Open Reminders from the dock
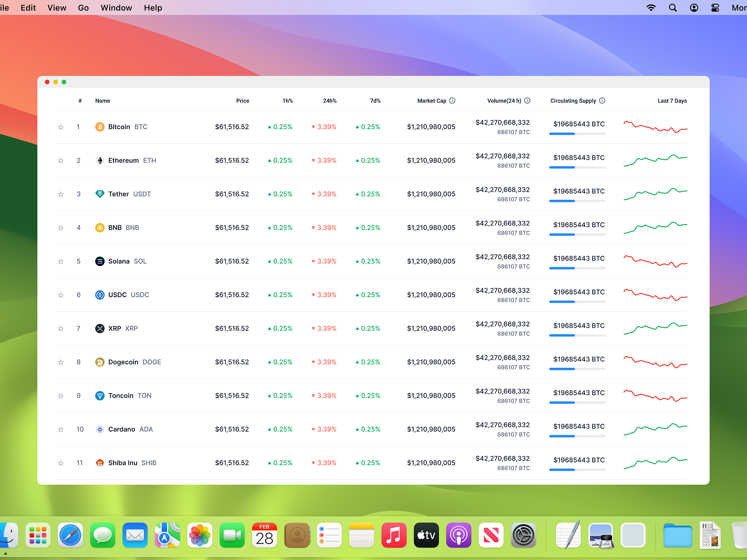This screenshot has width=747, height=560. (329, 535)
